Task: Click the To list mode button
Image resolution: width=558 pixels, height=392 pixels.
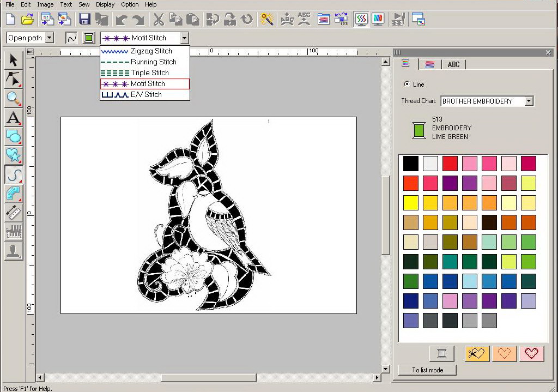Action: click(427, 370)
